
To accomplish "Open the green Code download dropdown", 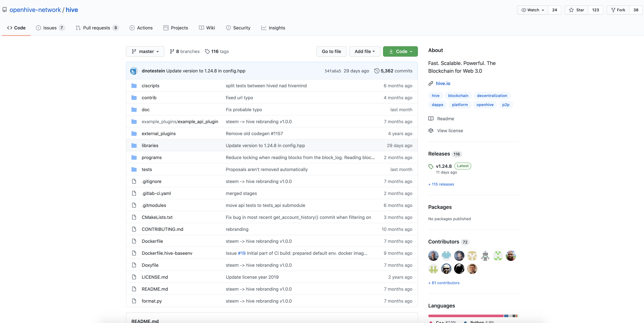I will point(400,51).
